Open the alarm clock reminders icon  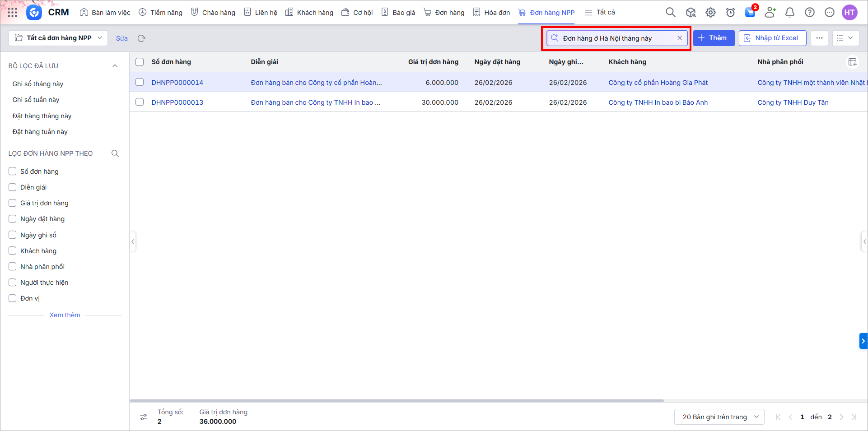[x=730, y=13]
